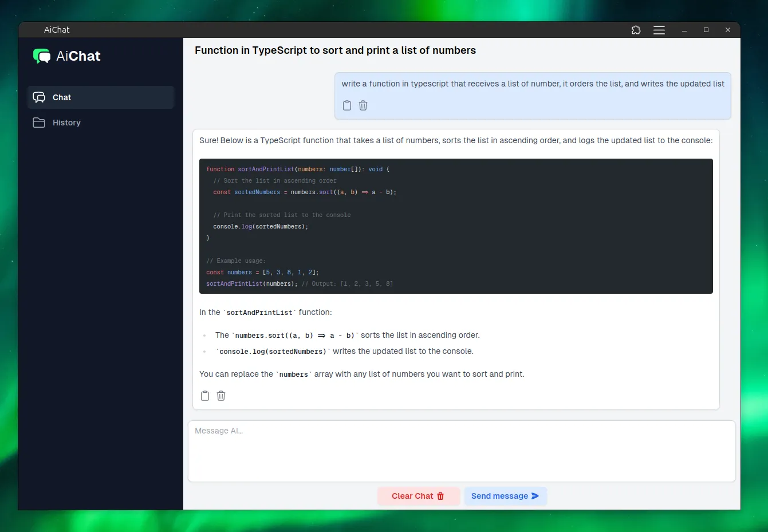Click the Clear Chat button
The height and width of the screenshot is (532, 768).
[419, 496]
